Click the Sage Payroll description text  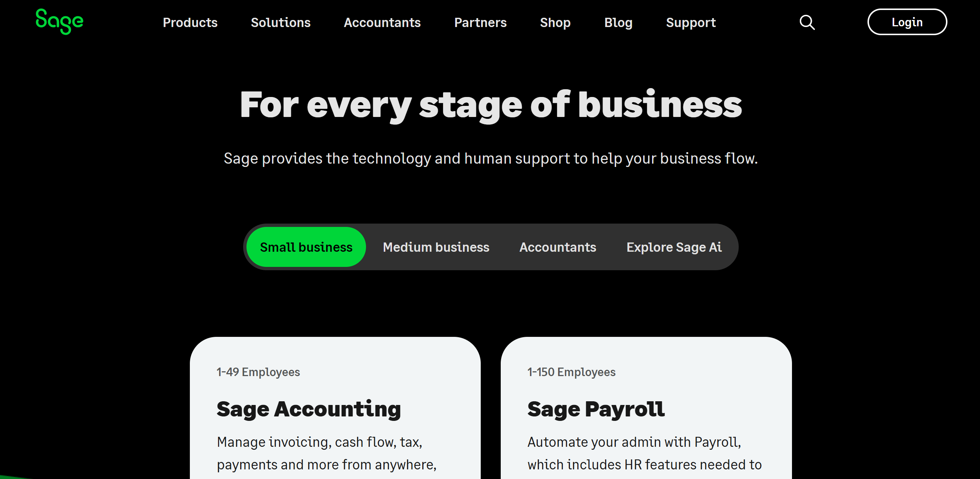644,453
